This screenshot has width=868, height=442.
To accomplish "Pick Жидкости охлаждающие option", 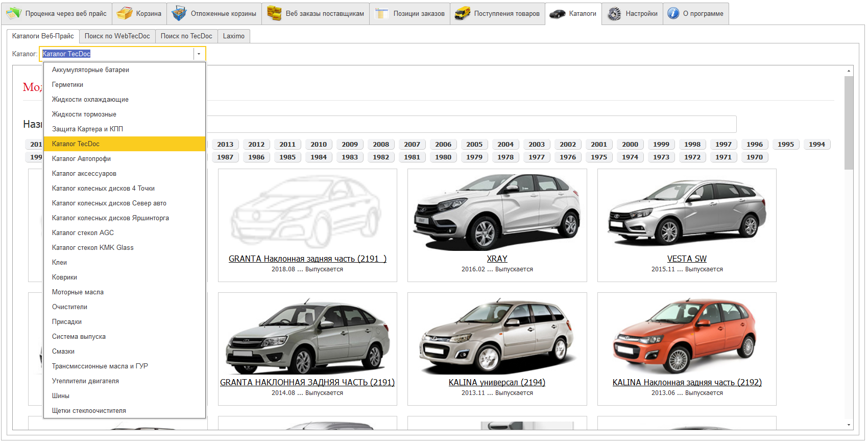I will click(125, 100).
